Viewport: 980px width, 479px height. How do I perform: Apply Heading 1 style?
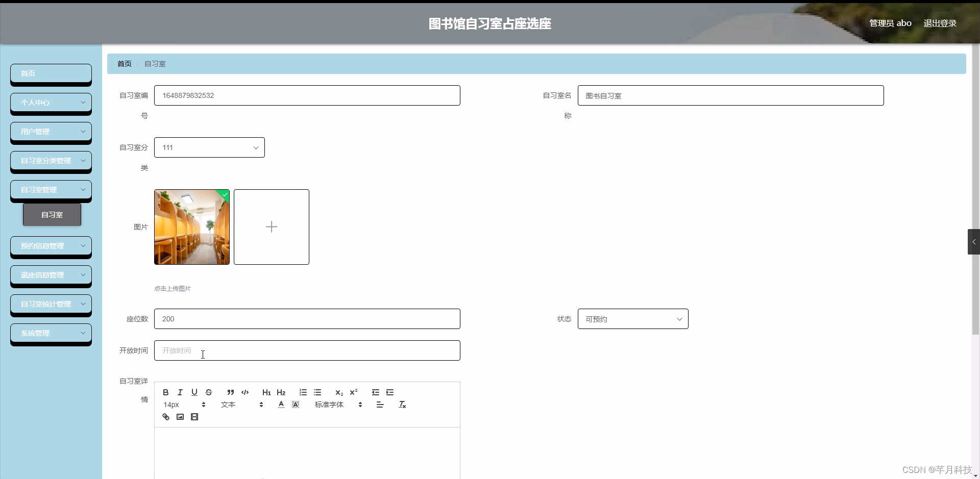pyautogui.click(x=266, y=392)
